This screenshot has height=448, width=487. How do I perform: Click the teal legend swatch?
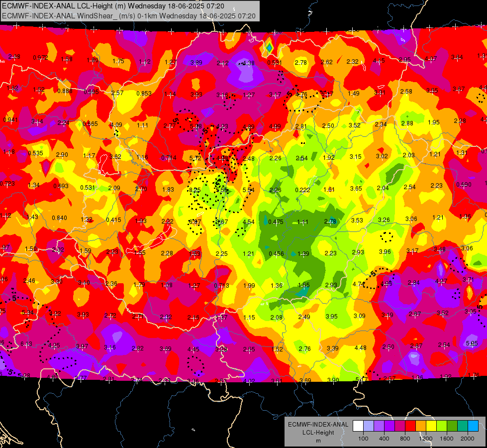click(463, 426)
